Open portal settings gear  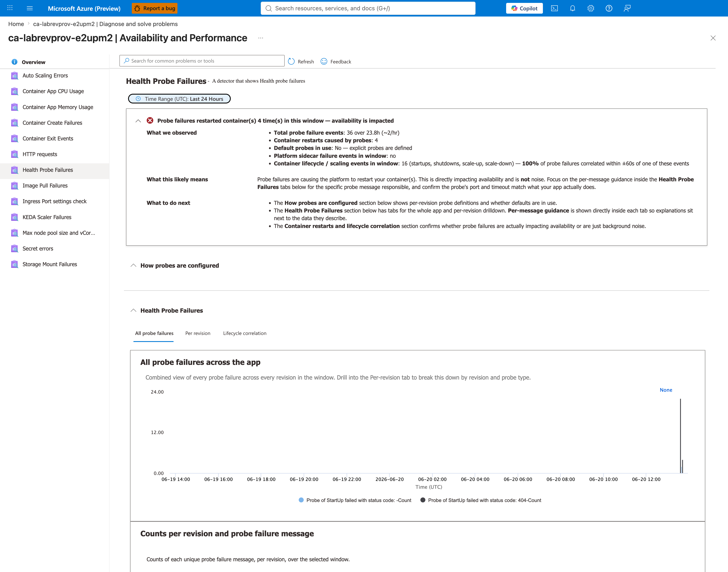coord(591,8)
